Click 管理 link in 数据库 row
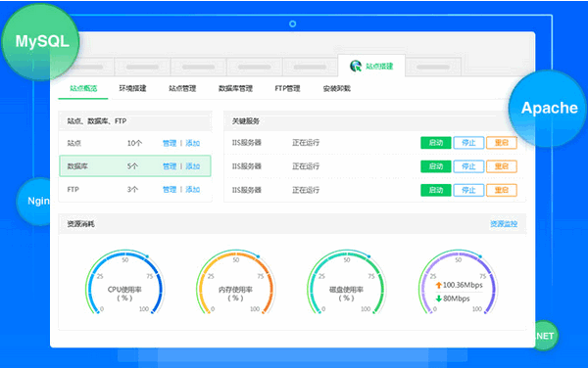This screenshot has width=588, height=369. tap(170, 166)
